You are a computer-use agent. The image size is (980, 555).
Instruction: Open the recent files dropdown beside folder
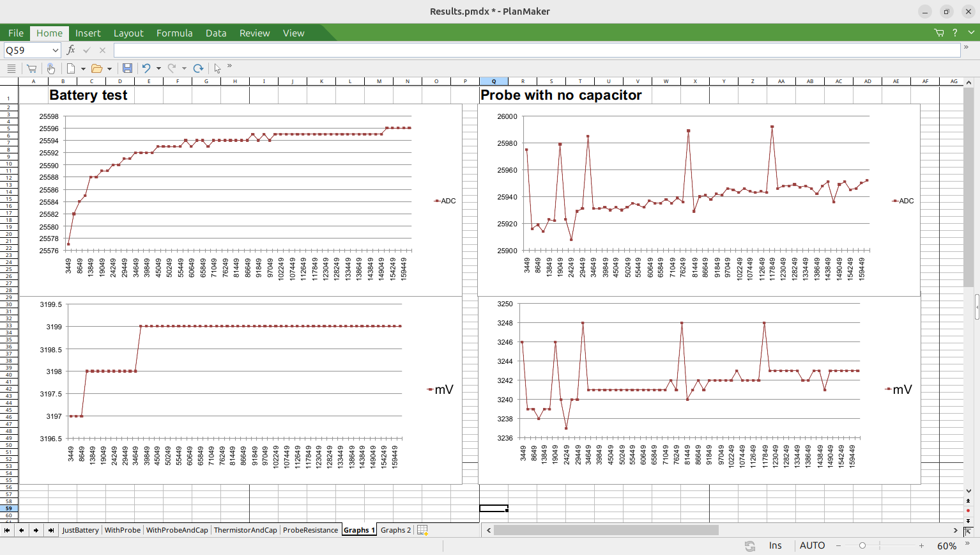[x=109, y=68]
